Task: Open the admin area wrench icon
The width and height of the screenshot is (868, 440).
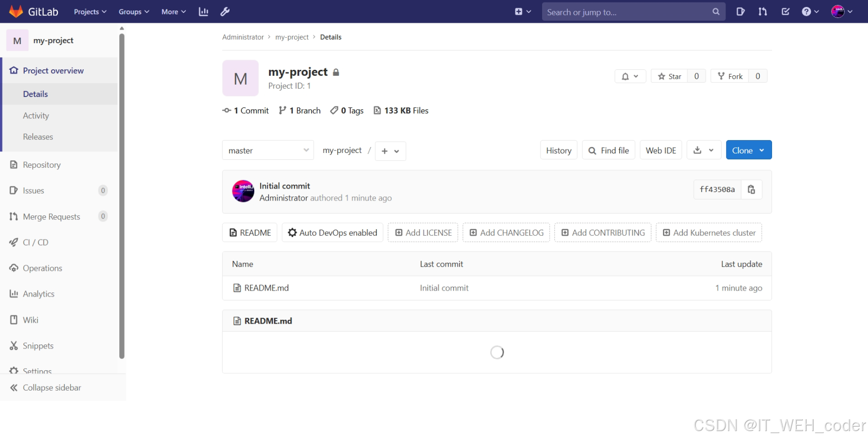Action: click(225, 11)
